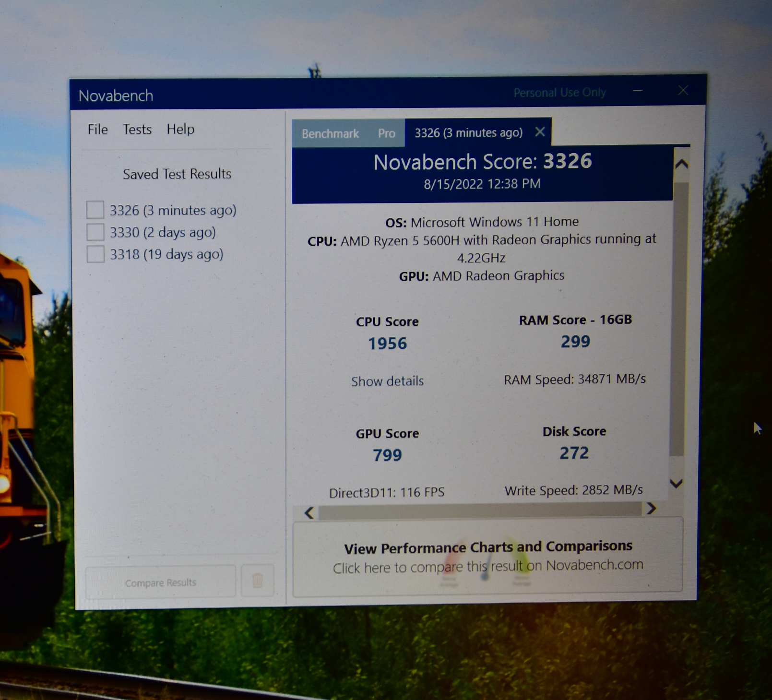Open saved result 3318 (19 days ago)
Screen dimensions: 772x700
point(166,254)
